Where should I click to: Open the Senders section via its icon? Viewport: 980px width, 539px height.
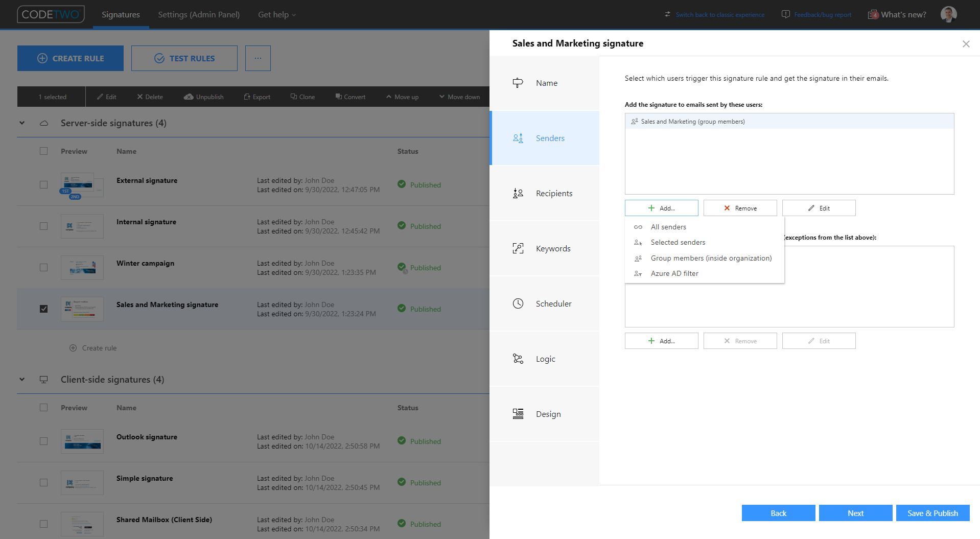tap(518, 138)
